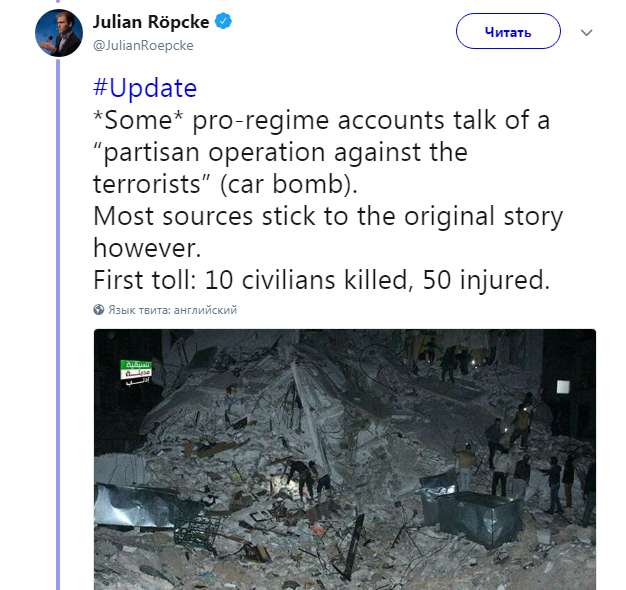Click the globe icon beside tweet language
The width and height of the screenshot is (626, 590).
click(99, 310)
